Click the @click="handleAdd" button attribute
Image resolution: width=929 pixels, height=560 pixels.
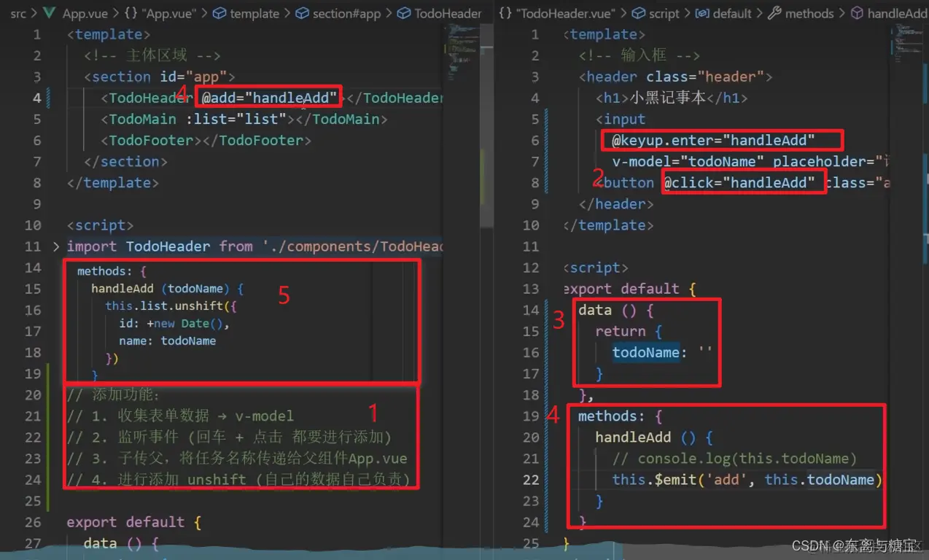tap(739, 182)
